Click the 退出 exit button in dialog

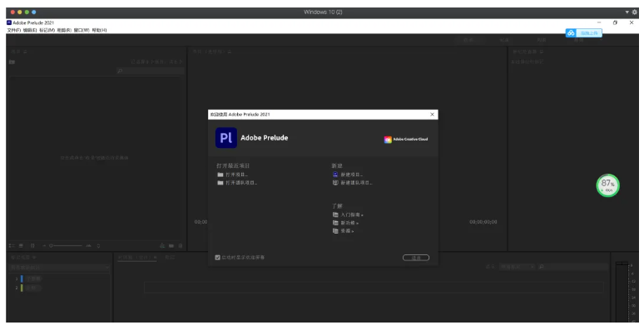point(416,258)
